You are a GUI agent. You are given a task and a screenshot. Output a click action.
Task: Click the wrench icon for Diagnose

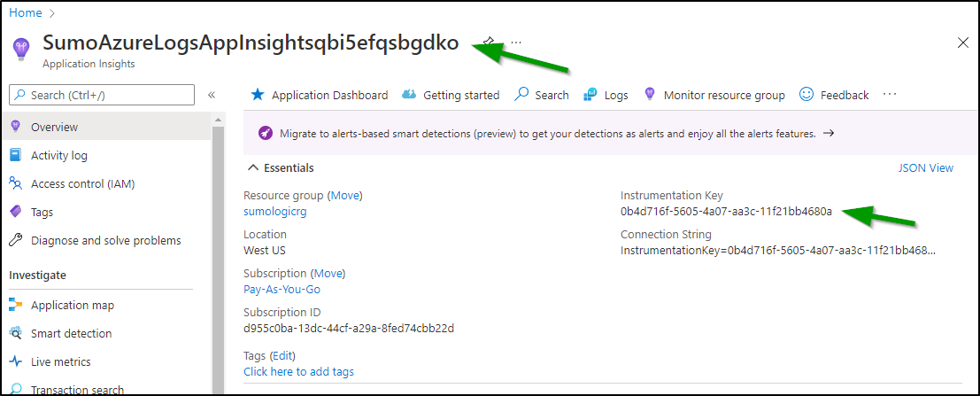(16, 240)
